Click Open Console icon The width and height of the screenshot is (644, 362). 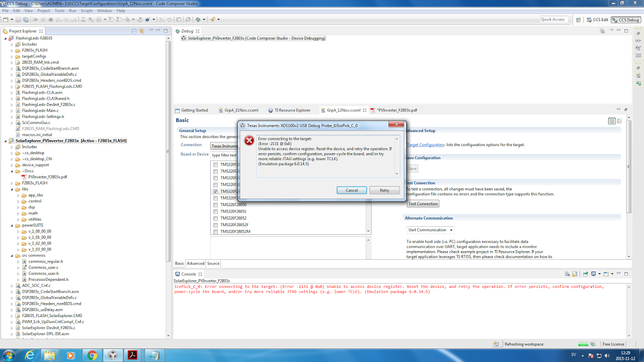click(x=606, y=274)
